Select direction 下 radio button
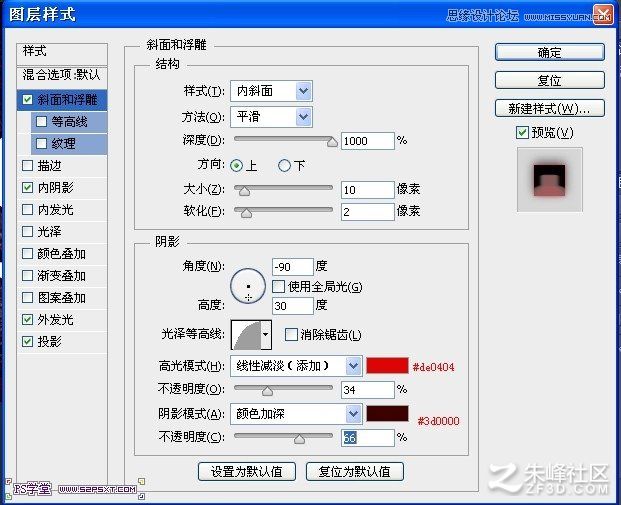The width and height of the screenshot is (621, 505). (284, 165)
